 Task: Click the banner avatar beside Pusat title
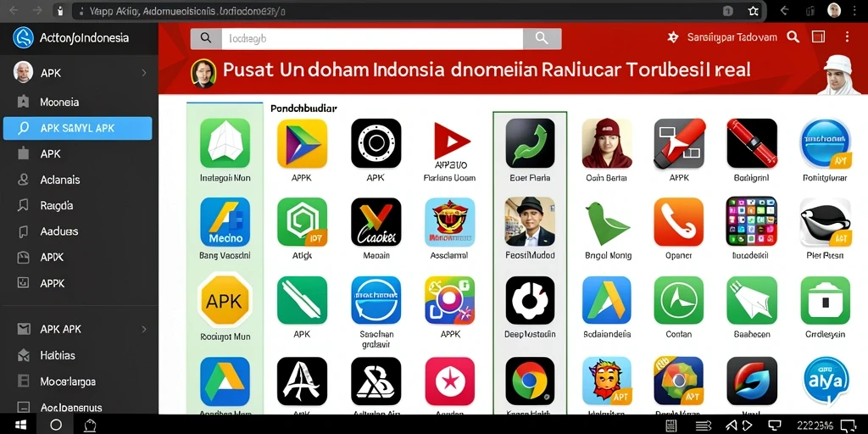[203, 73]
